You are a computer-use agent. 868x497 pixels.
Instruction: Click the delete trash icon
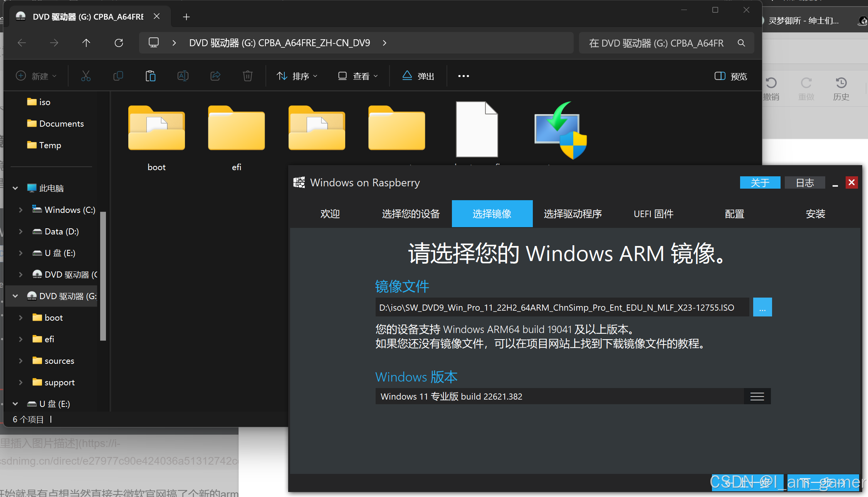(x=247, y=76)
